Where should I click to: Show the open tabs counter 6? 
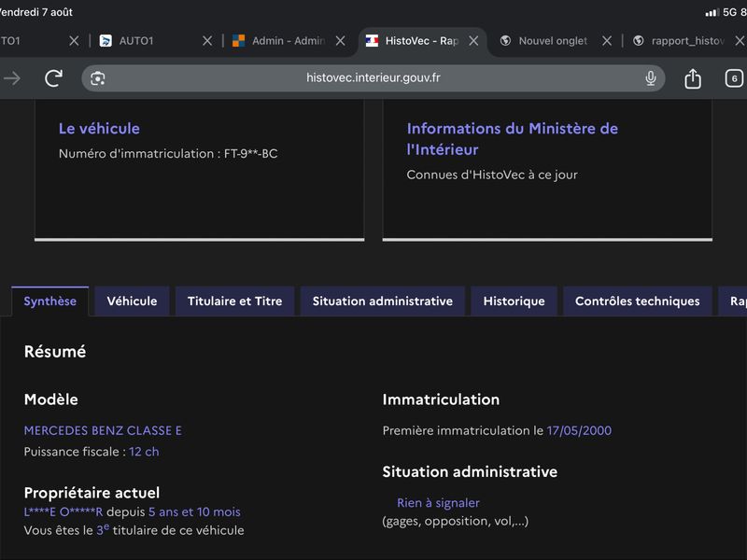(x=734, y=78)
